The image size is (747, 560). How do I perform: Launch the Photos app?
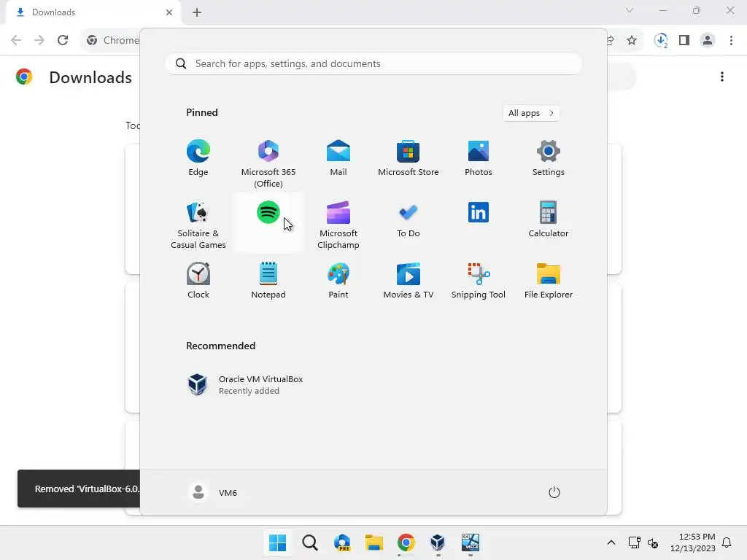point(479,159)
